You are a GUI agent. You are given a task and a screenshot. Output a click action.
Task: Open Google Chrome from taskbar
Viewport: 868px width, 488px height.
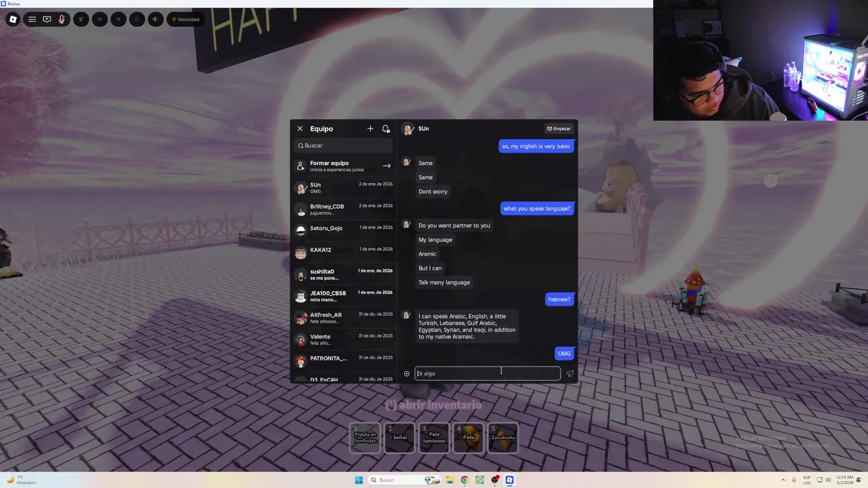point(465,480)
